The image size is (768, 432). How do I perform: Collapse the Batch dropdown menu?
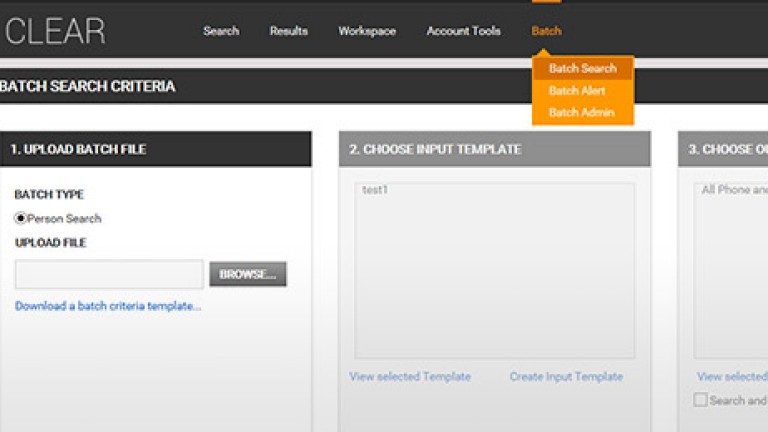coord(546,31)
